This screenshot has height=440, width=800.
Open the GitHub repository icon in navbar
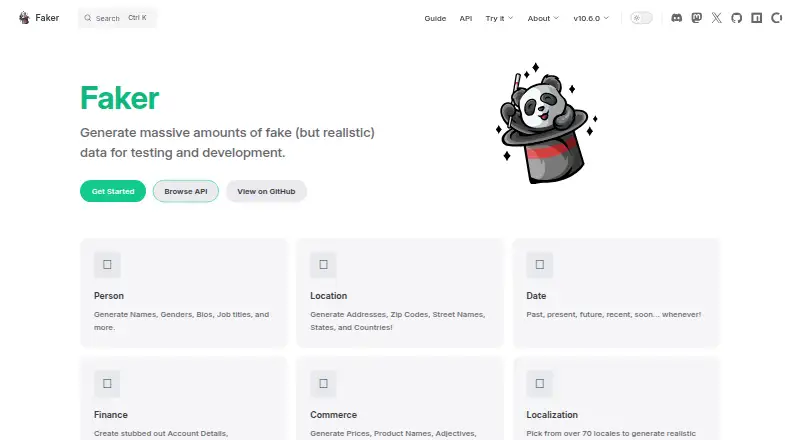tap(736, 18)
